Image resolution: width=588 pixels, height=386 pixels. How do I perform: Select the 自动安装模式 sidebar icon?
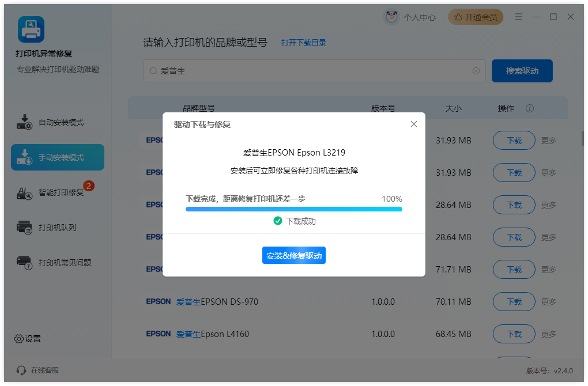tap(24, 122)
